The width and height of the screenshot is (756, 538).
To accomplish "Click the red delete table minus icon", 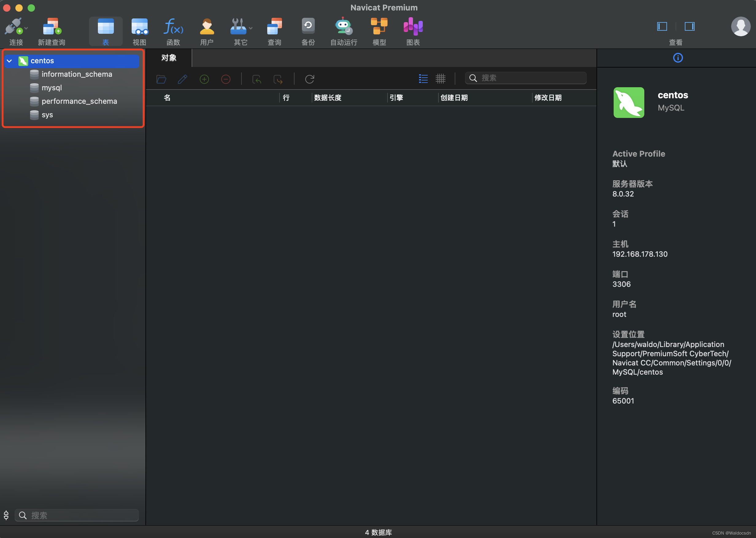I will coord(226,79).
